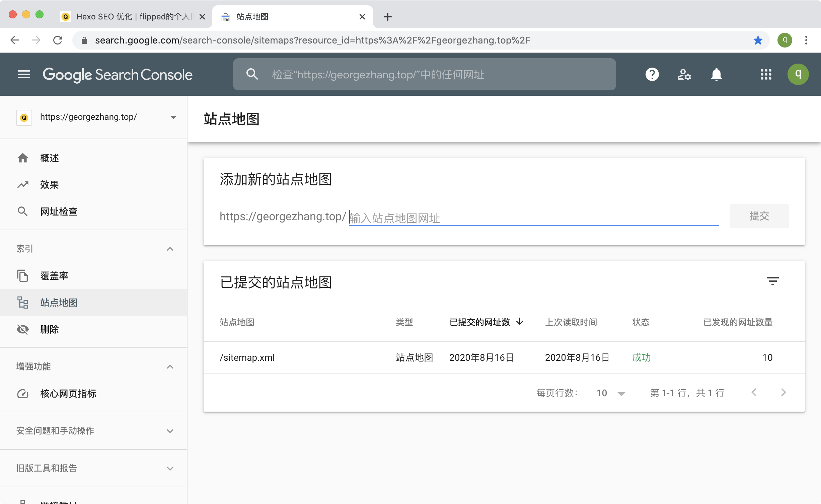This screenshot has width=821, height=504.
Task: Open 覆盖率 in the sidebar
Action: 54,276
